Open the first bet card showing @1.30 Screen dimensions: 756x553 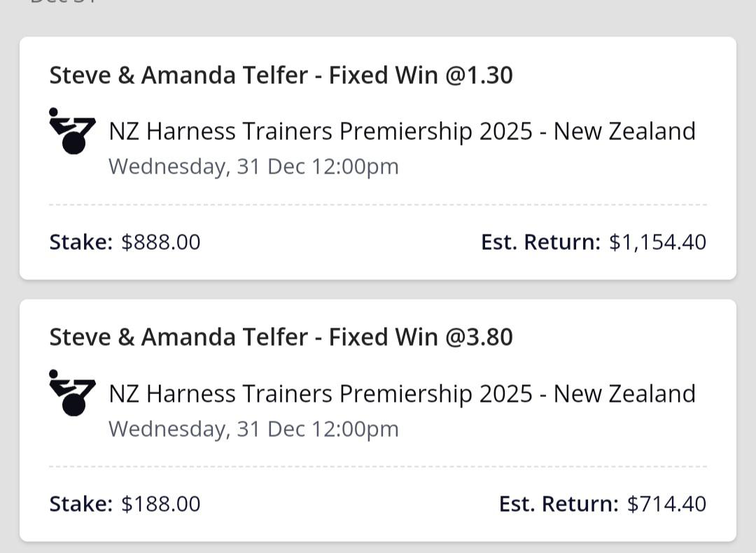pos(378,158)
